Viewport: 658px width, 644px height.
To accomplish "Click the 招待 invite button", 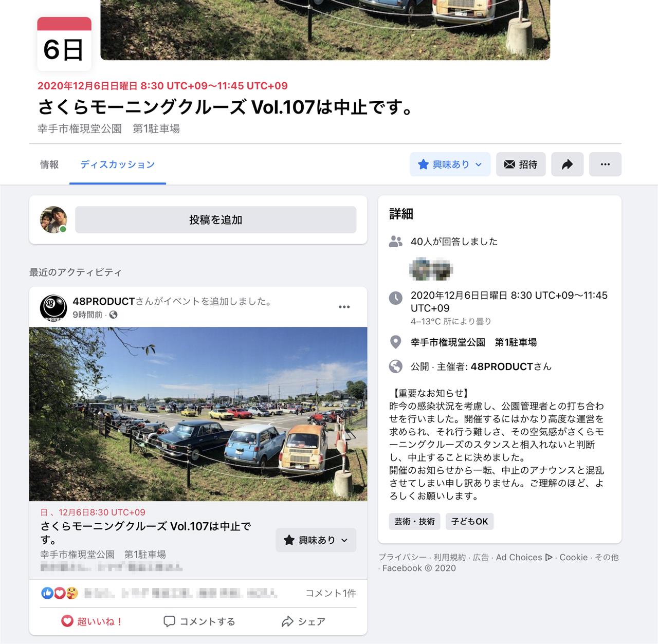I will [521, 164].
